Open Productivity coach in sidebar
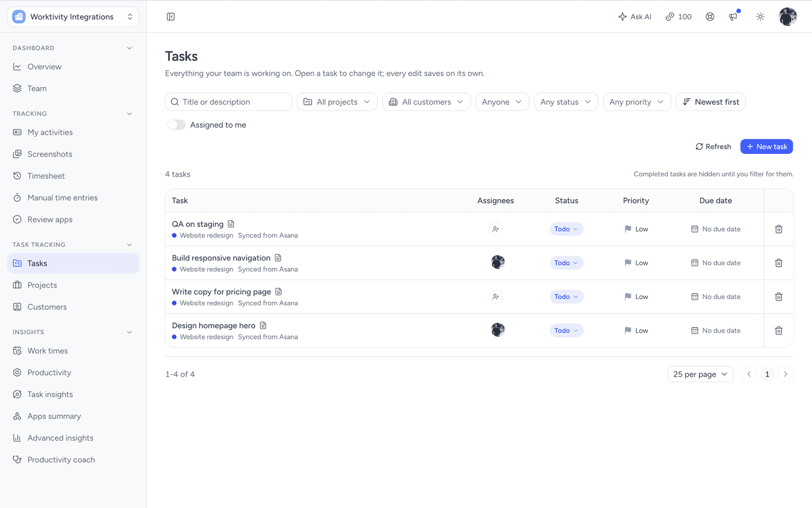Image resolution: width=812 pixels, height=508 pixels. 73,460
